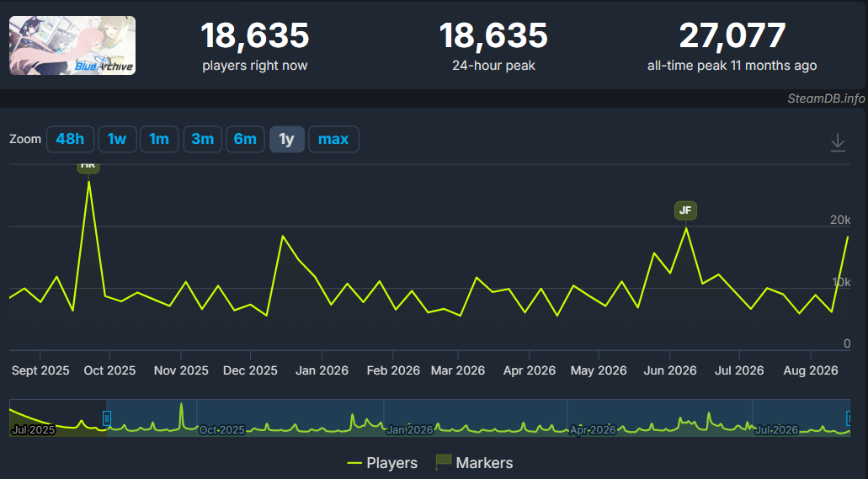The height and width of the screenshot is (479, 868).
Task: Click the all-time peak 11 months ago label
Action: (x=732, y=66)
